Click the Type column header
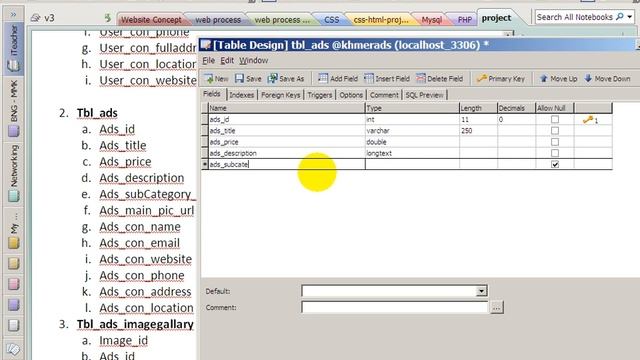 pyautogui.click(x=412, y=108)
